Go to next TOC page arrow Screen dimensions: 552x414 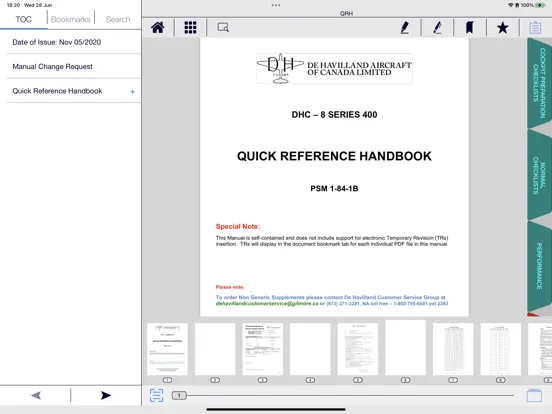106,395
